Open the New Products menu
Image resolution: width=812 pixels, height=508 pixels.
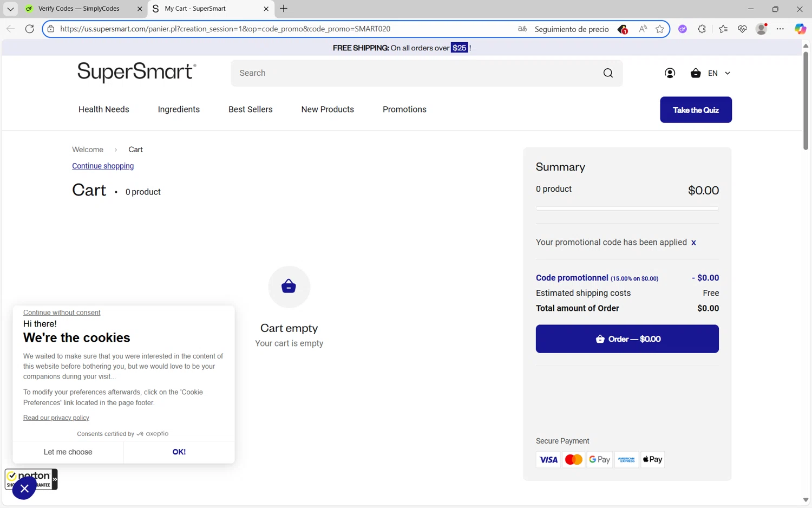328,109
